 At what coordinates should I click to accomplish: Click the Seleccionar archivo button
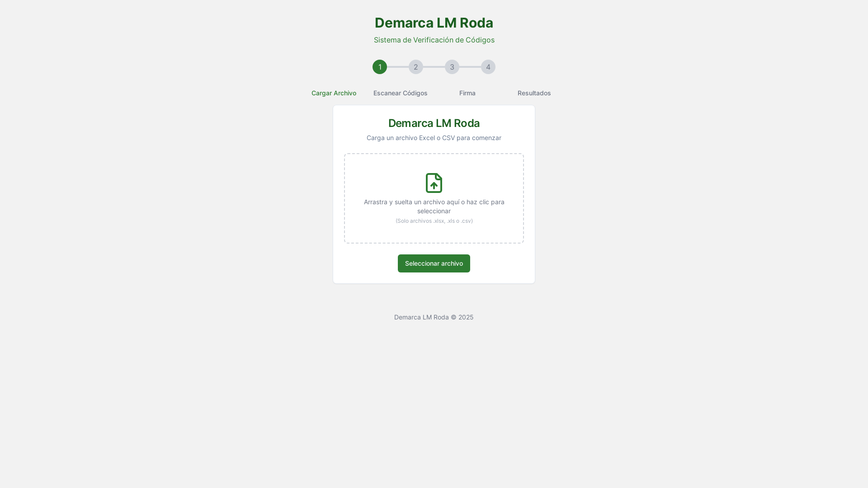[434, 263]
